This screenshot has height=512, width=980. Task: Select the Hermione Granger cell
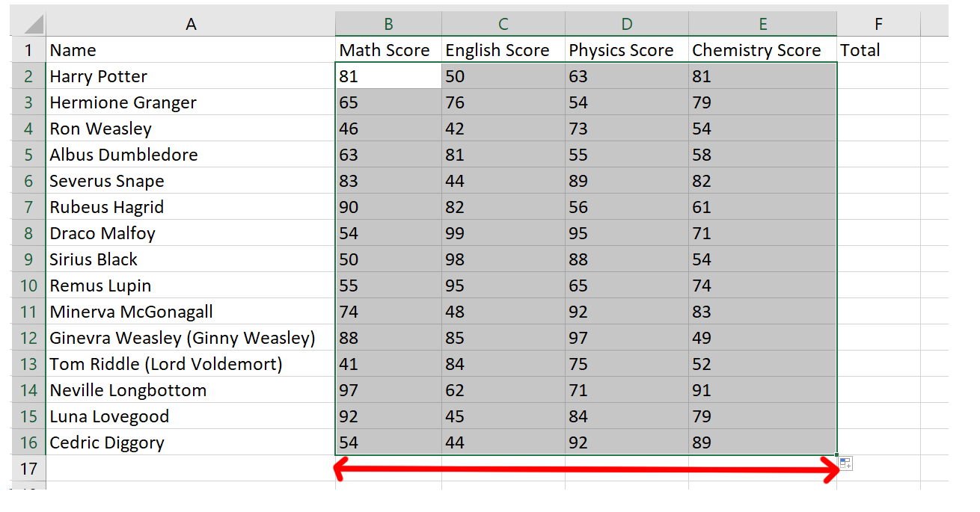191,102
